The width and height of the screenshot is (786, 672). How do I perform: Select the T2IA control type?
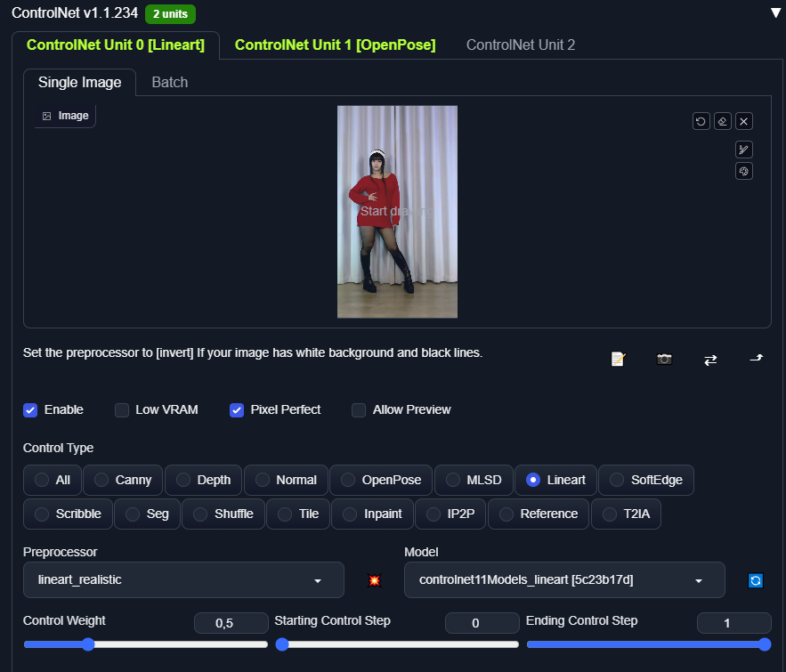pyautogui.click(x=626, y=514)
